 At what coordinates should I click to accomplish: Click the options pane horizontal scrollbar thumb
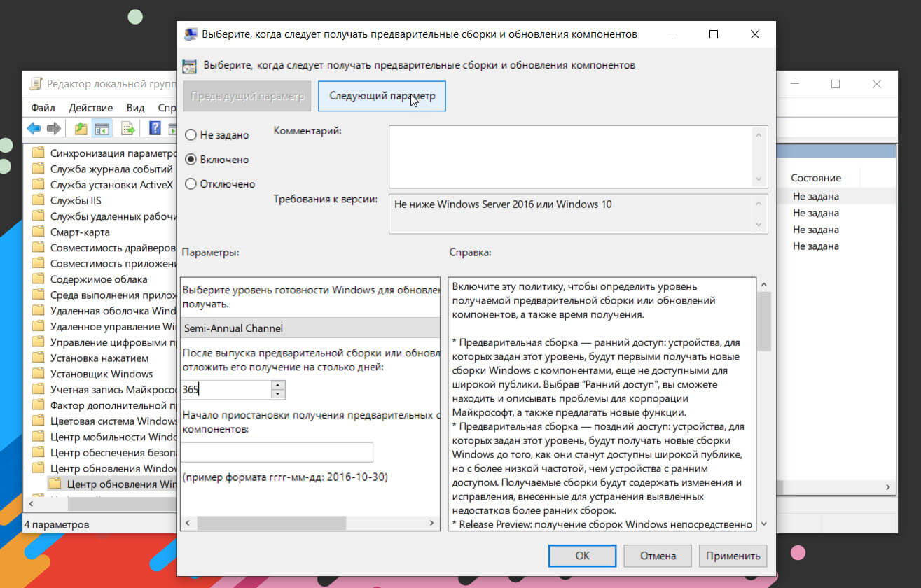coord(272,523)
